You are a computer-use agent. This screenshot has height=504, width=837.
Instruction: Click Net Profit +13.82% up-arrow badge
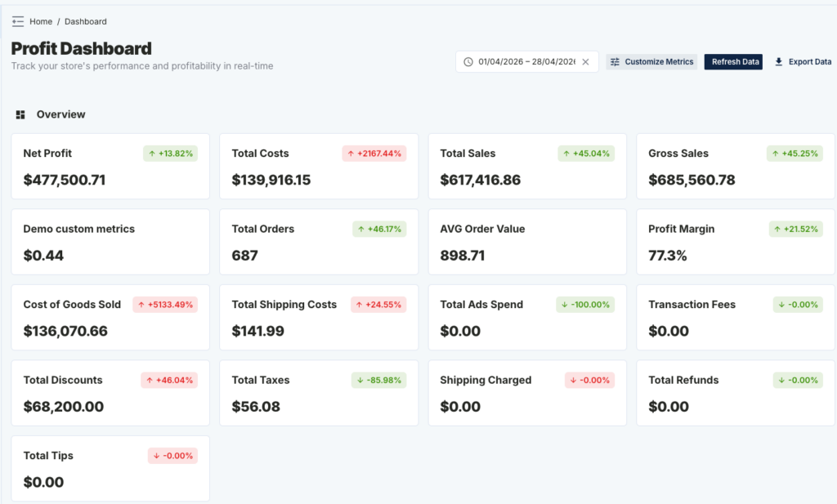coord(170,154)
